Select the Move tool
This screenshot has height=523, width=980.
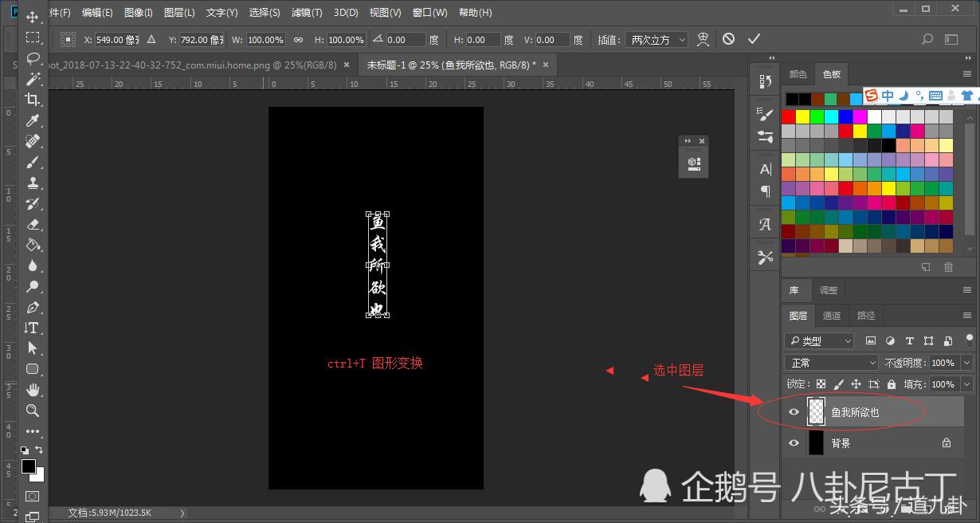point(33,17)
